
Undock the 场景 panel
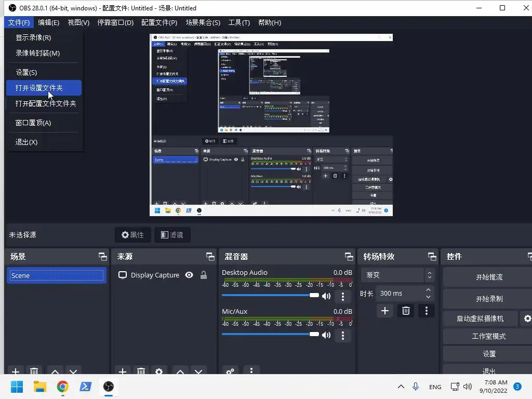pos(102,257)
